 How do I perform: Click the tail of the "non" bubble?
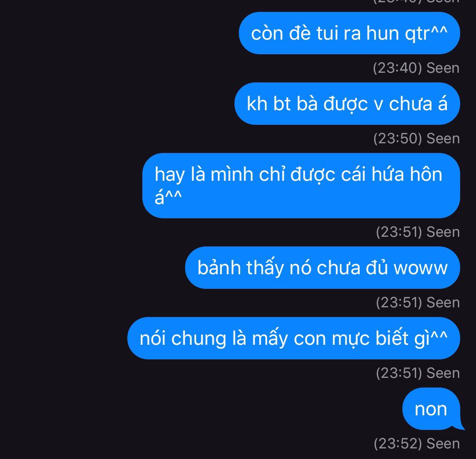click(x=459, y=426)
